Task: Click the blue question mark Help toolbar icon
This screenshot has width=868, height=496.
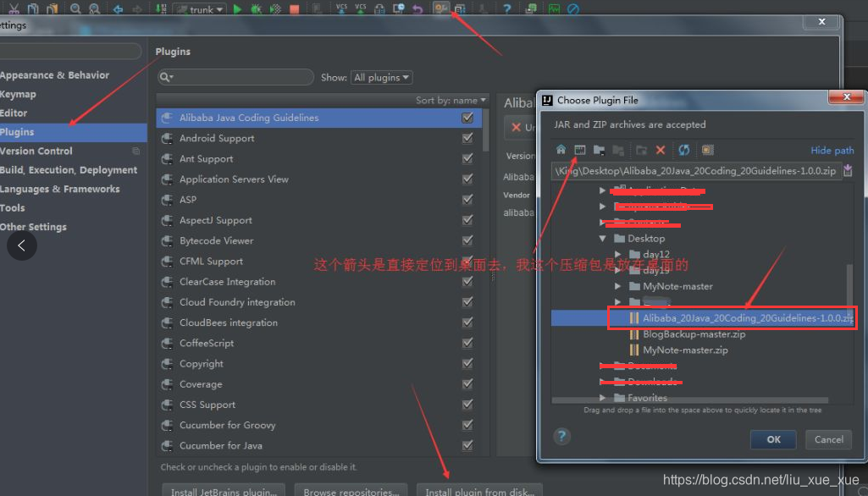Action: click(506, 8)
